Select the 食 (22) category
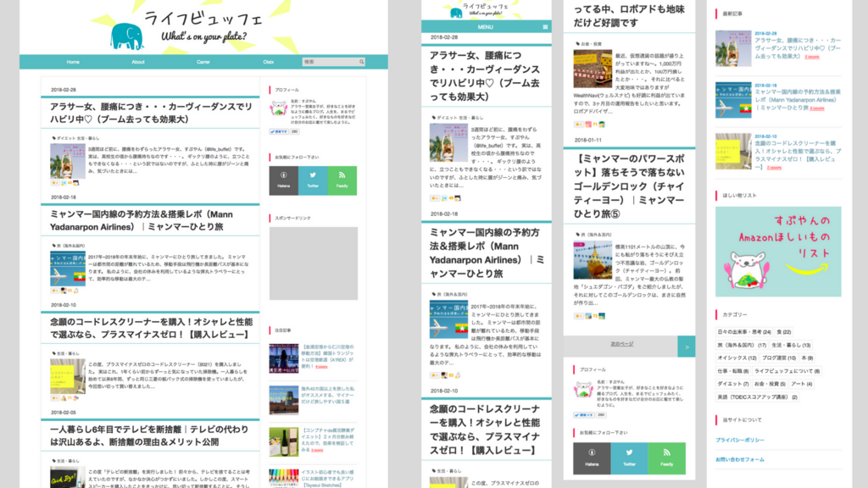This screenshot has height=488, width=868. 783,332
